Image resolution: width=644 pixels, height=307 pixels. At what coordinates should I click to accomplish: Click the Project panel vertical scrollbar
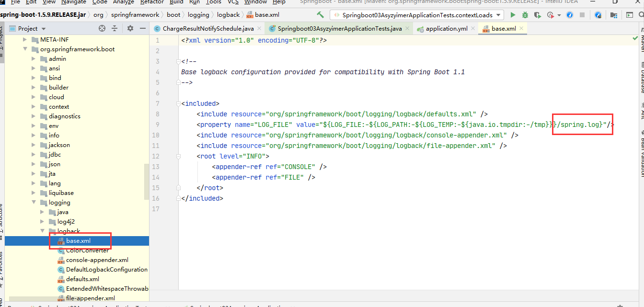pos(147,182)
